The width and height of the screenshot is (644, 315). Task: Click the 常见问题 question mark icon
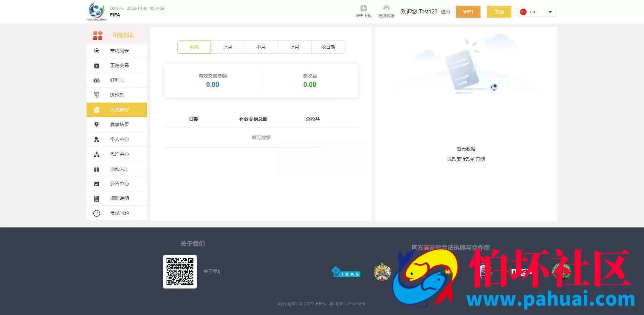point(97,213)
